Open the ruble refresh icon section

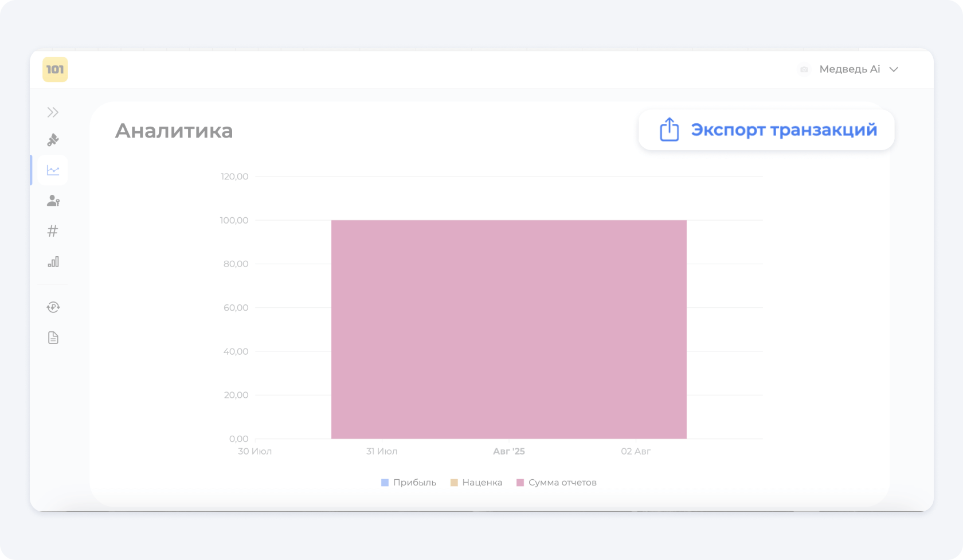coord(53,307)
